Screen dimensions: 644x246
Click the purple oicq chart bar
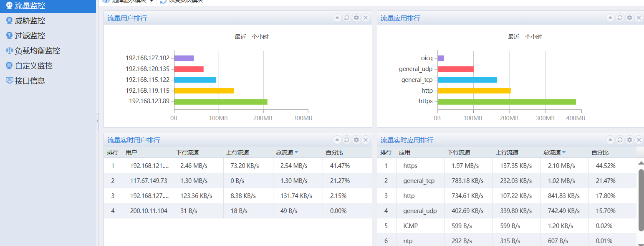tap(441, 58)
